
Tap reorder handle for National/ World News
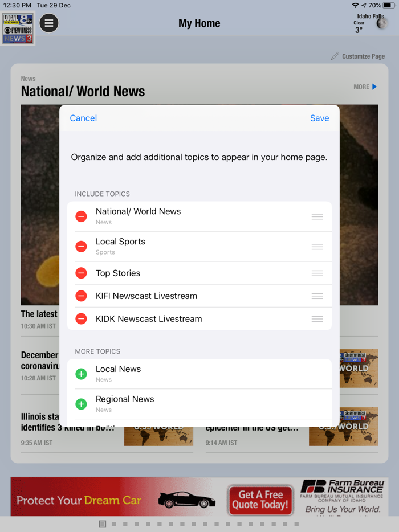(x=317, y=216)
